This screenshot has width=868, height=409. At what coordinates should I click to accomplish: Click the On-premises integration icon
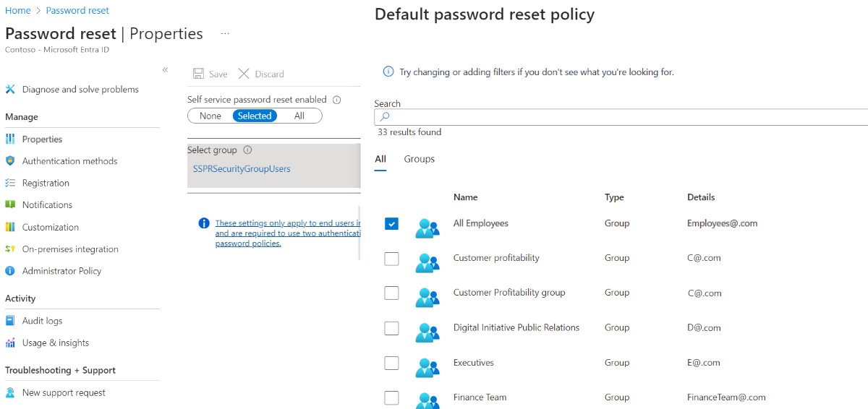10,249
